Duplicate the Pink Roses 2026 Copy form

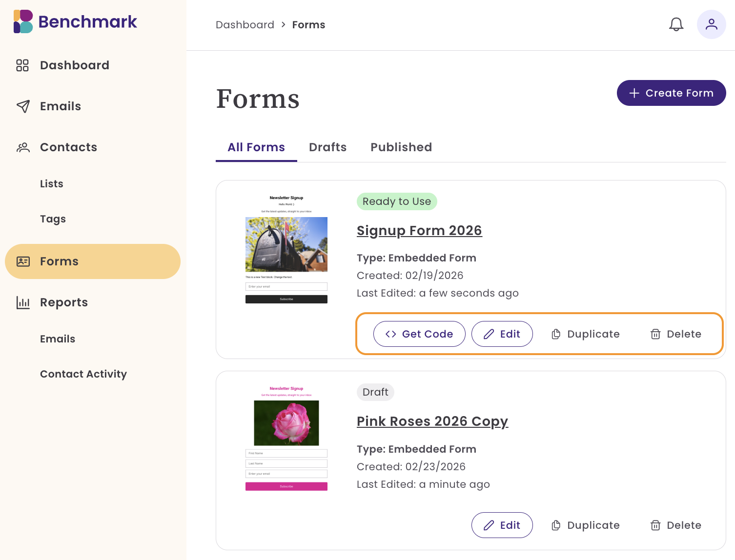click(x=585, y=525)
